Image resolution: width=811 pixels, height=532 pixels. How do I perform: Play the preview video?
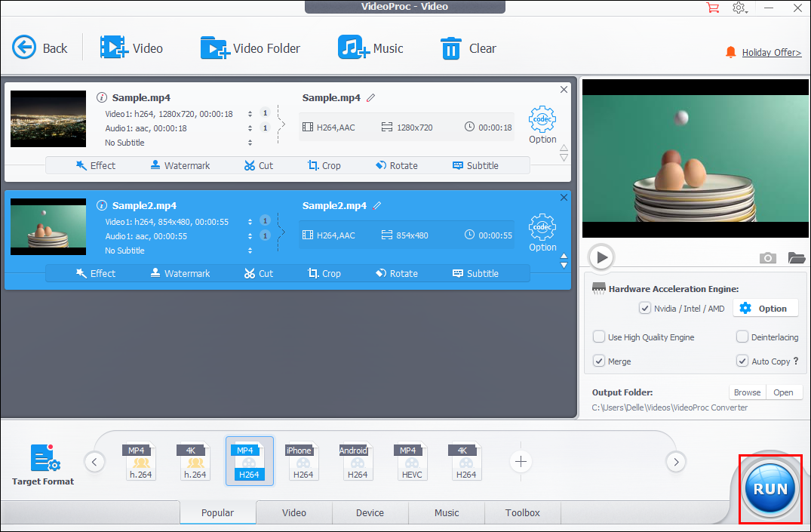point(601,257)
